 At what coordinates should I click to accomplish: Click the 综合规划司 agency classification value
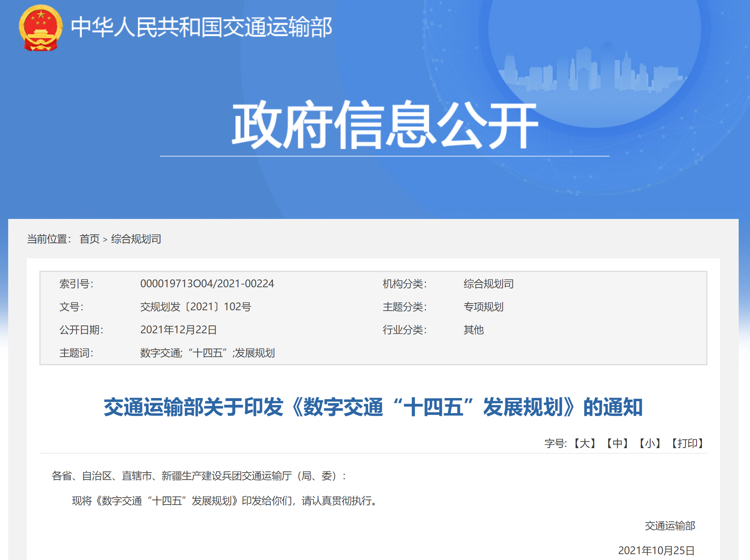tap(488, 284)
